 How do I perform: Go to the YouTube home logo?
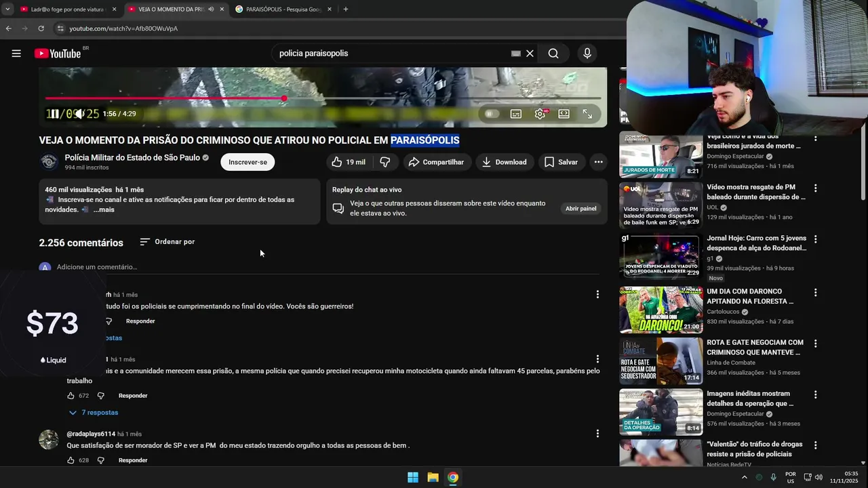pyautogui.click(x=58, y=54)
